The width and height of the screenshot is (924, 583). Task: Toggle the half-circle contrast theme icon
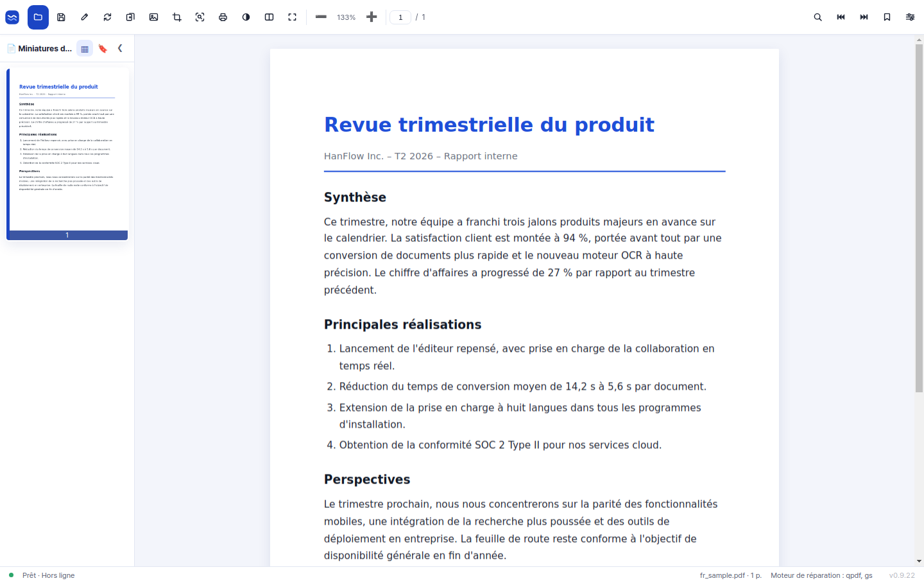[x=246, y=17]
